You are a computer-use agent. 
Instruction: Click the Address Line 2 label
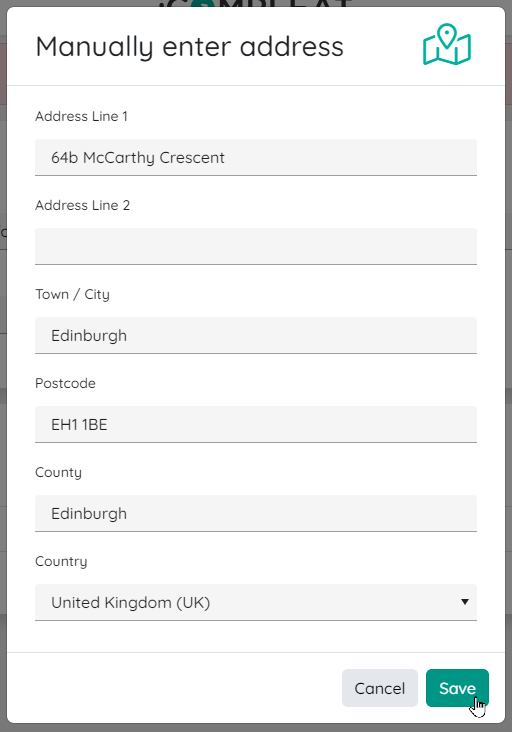[x=82, y=205]
